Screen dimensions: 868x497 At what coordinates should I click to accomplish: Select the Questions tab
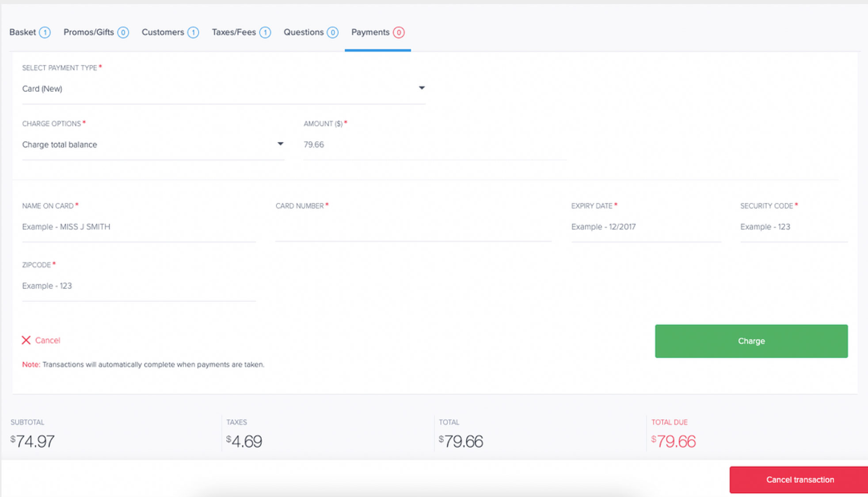point(311,32)
